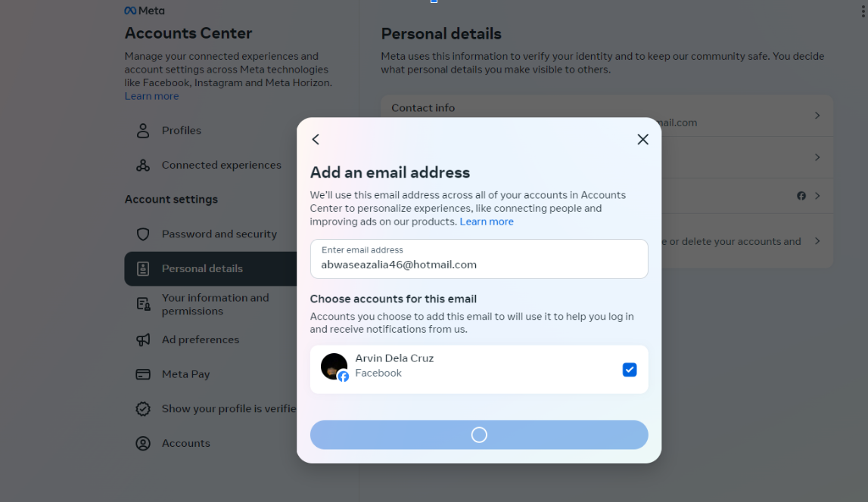This screenshot has width=868, height=502.
Task: Open the delete your accounts row chevron
Action: [817, 241]
